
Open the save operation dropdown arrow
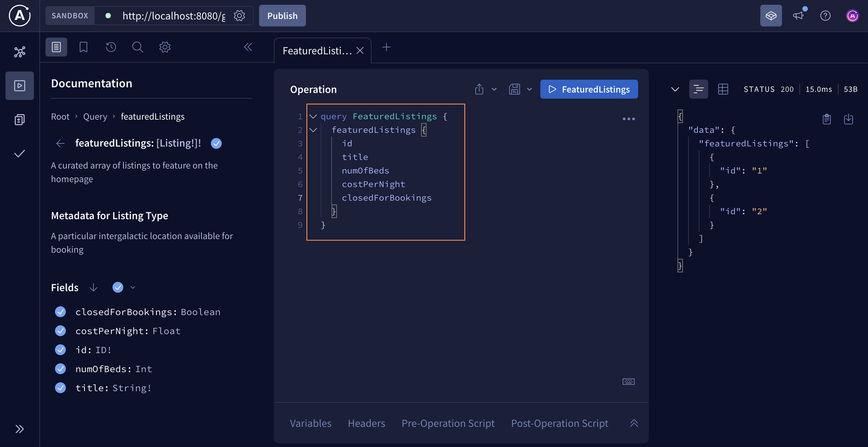point(529,89)
